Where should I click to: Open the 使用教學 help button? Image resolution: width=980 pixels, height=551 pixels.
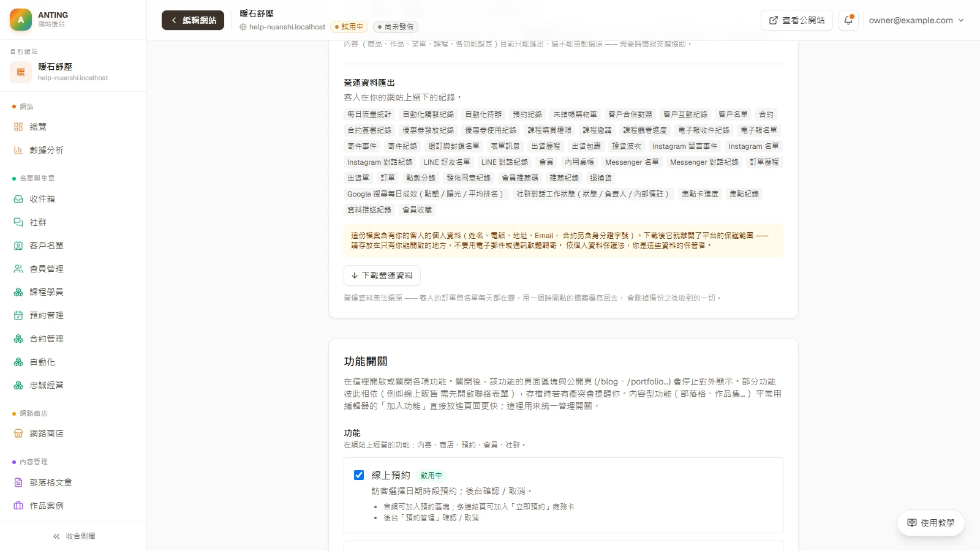(x=931, y=523)
